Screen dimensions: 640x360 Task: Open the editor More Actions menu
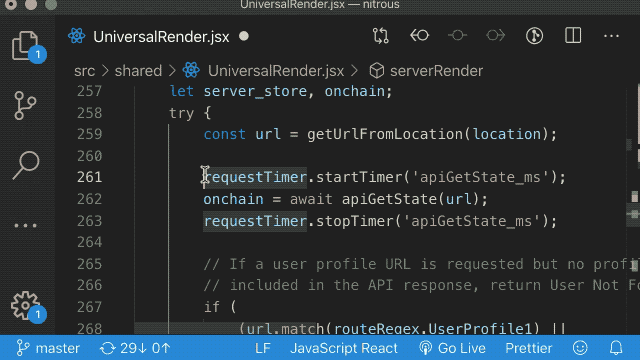(611, 36)
